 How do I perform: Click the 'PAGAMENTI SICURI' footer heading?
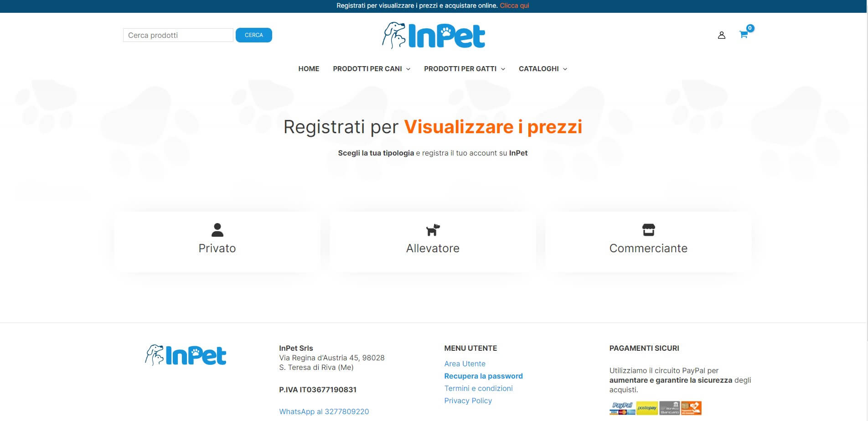644,348
